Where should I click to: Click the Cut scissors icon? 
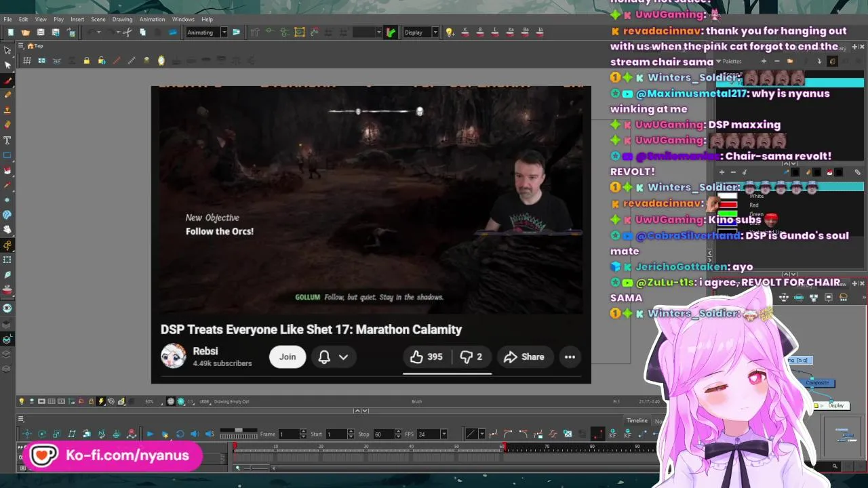127,32
